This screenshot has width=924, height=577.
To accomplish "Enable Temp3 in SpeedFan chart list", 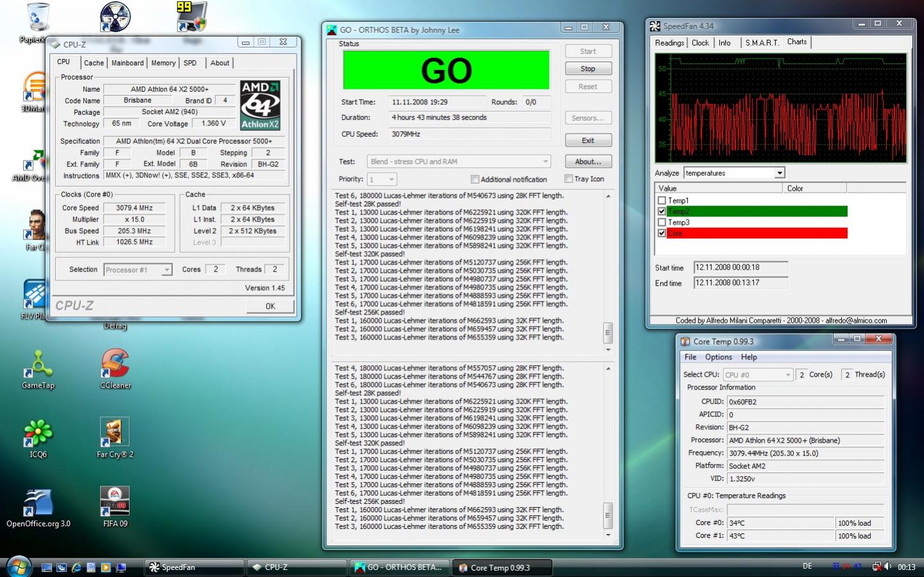I will 661,222.
